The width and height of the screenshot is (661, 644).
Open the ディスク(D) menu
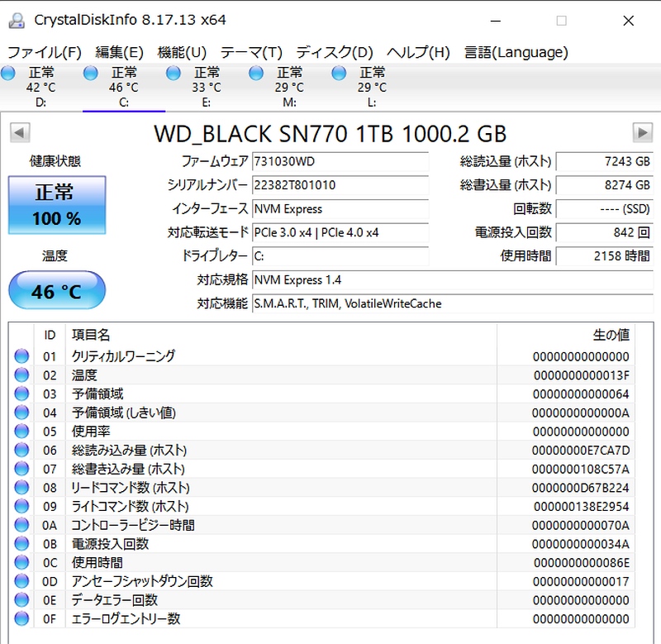tap(334, 52)
